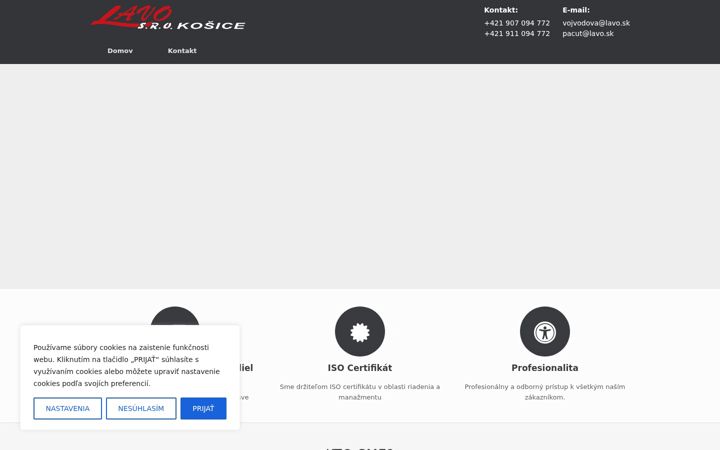Accept cookies with PRIJAŤ button

(203, 409)
